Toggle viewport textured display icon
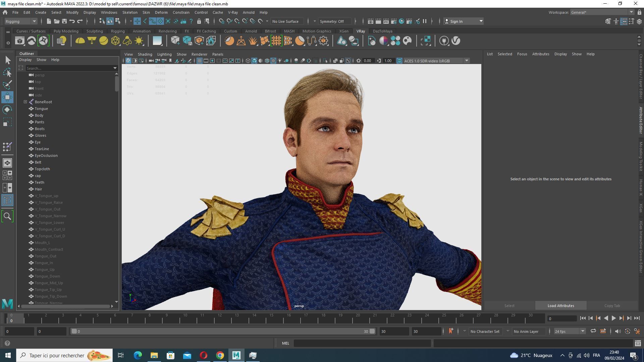Screen dimensions: 644x362 (x=274, y=61)
